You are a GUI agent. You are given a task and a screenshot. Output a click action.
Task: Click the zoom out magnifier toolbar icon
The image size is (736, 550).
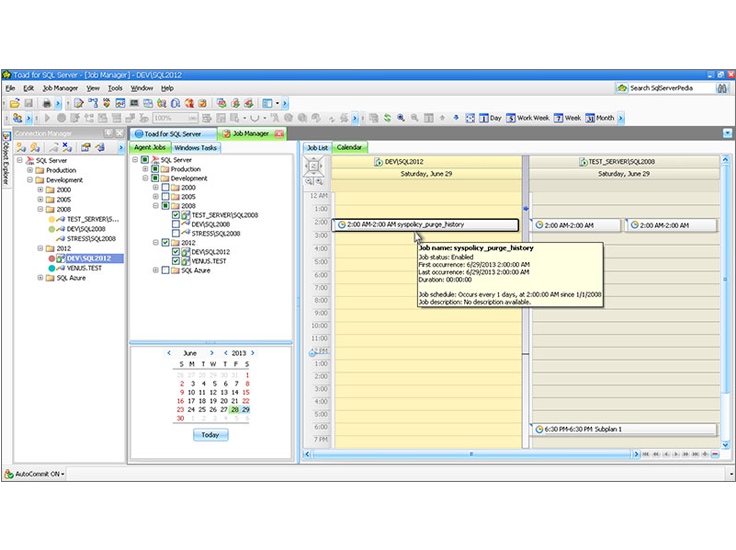[414, 118]
